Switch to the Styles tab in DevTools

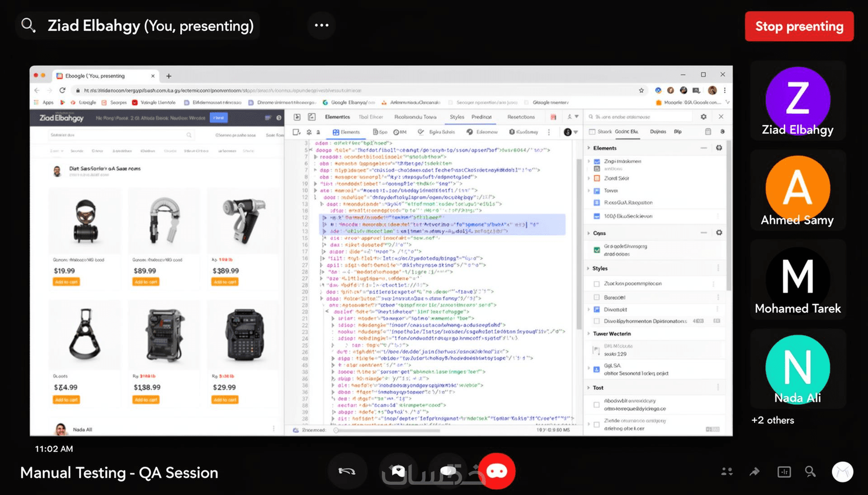point(457,117)
